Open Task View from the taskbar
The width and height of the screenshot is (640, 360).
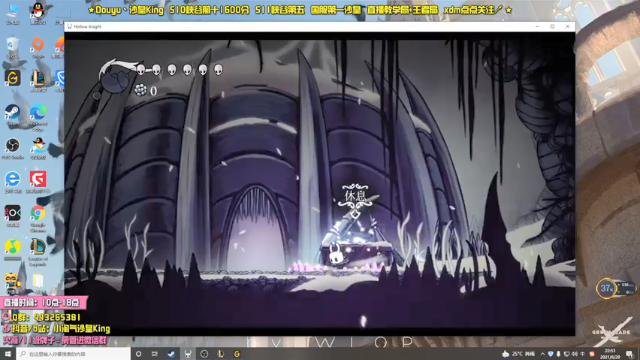[x=155, y=354]
